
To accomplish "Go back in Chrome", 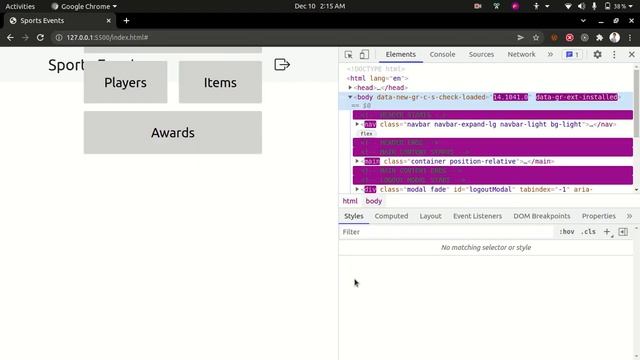I will (x=10, y=37).
